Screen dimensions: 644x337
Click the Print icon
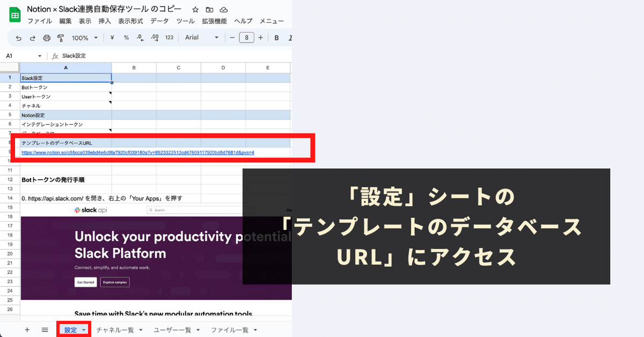(47, 38)
